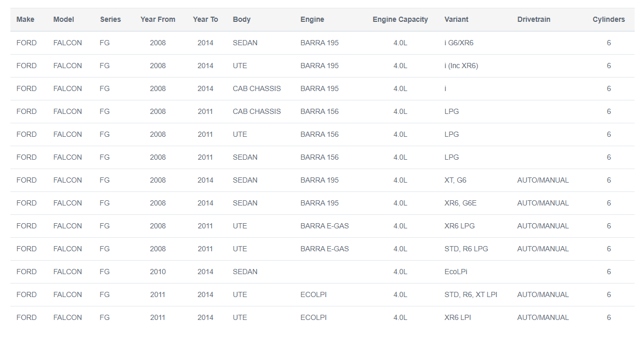Click Engine 'BARRA E-GAS' in STD, R6 LPG row

pos(325,249)
